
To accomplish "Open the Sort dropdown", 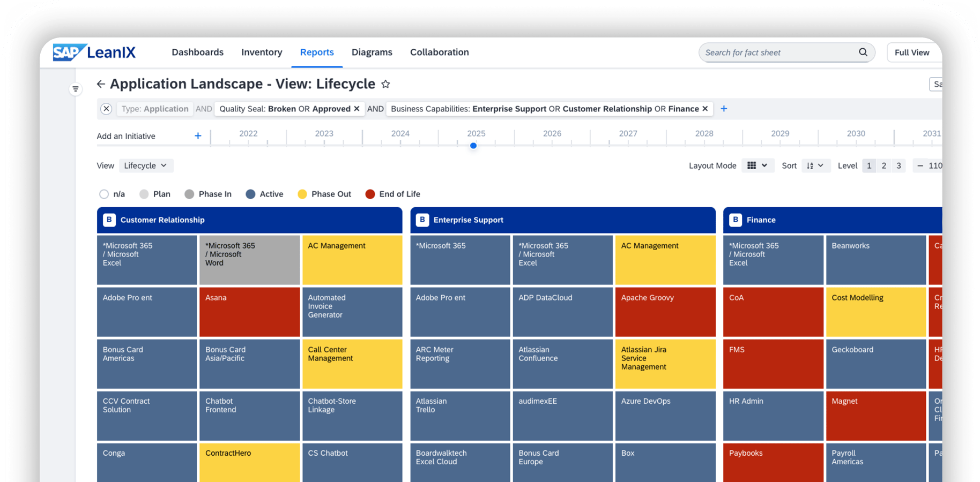I will [x=815, y=165].
